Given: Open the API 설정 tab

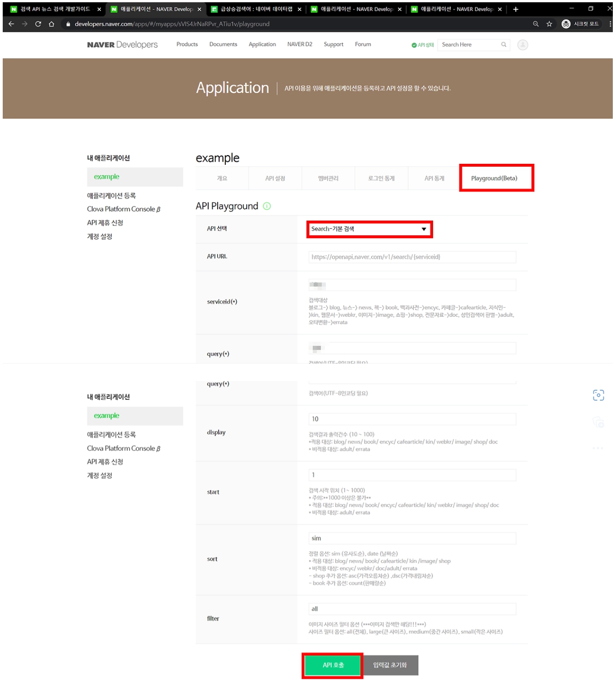Looking at the screenshot, I should 275,178.
